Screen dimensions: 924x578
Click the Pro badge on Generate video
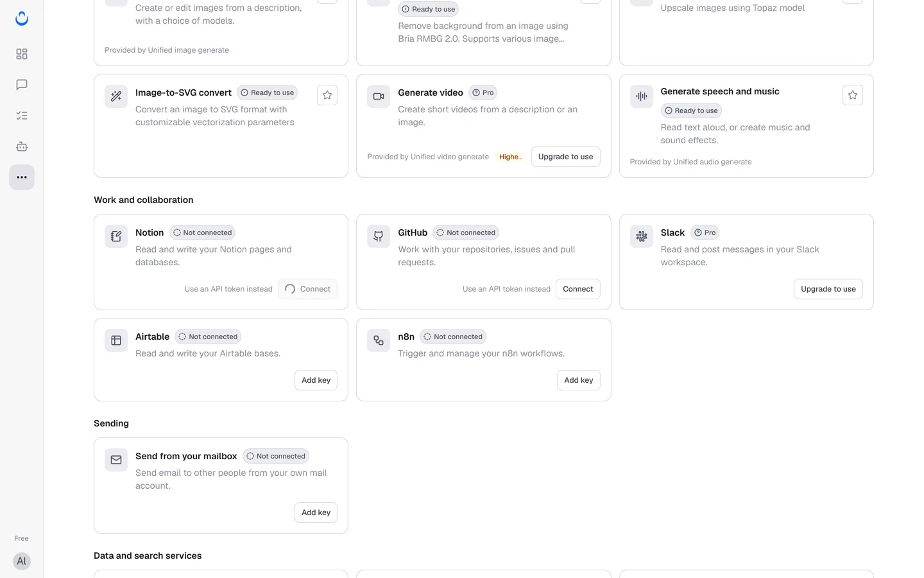pos(483,92)
